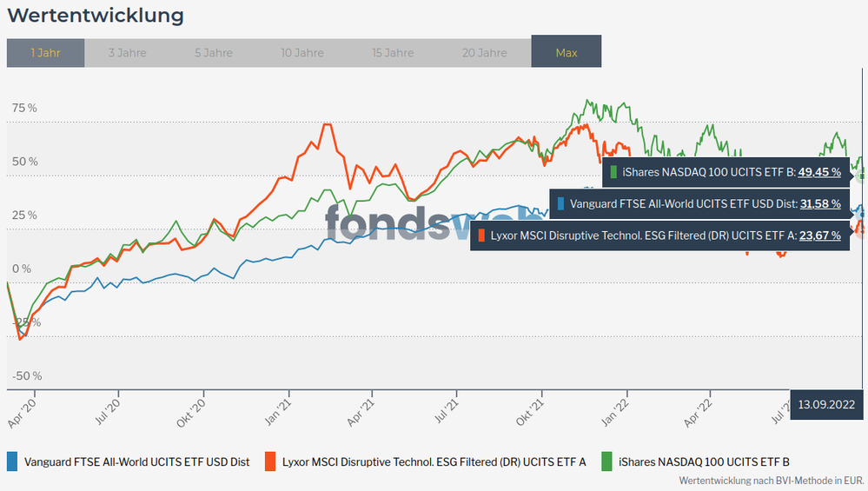
Task: Toggle Lyxor MSCI Disruptive Technol. legend entry
Action: point(434,461)
